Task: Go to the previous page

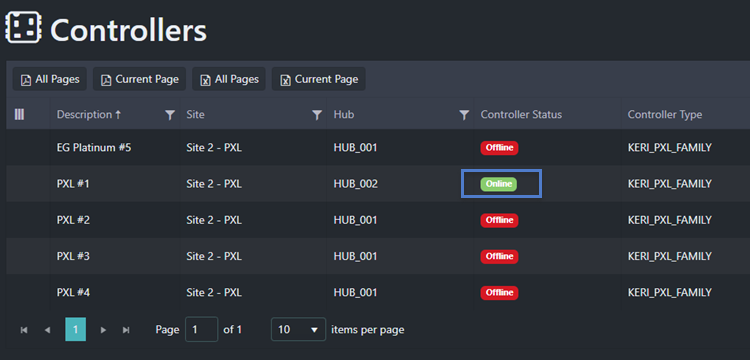Action: click(47, 330)
